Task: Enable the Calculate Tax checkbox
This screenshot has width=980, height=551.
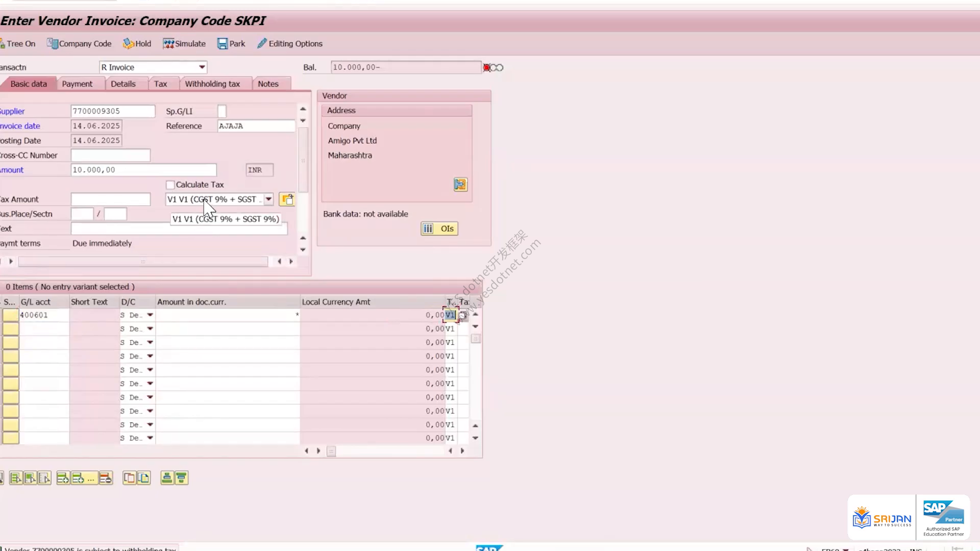Action: [x=170, y=185]
